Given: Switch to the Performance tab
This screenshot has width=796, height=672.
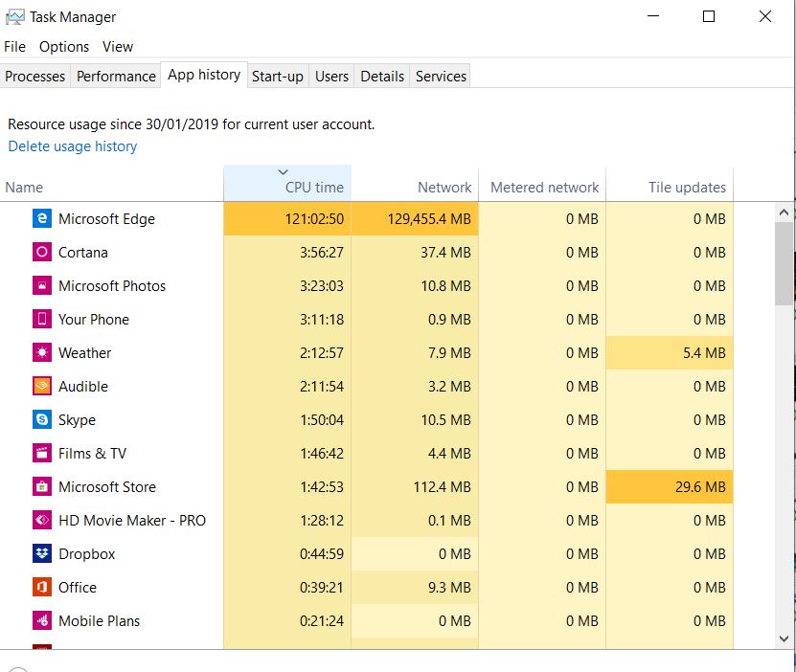Looking at the screenshot, I should pos(115,76).
